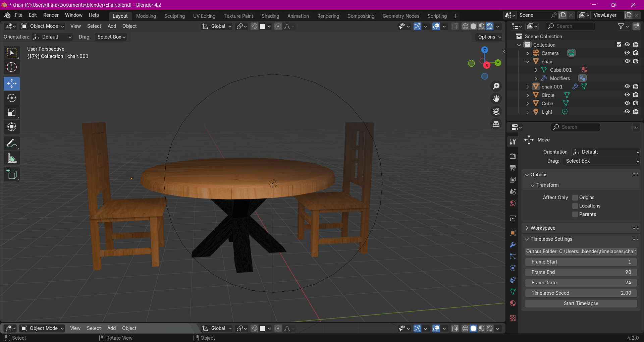The width and height of the screenshot is (644, 342).
Task: Select the Rotate tool
Action: [x=12, y=98]
